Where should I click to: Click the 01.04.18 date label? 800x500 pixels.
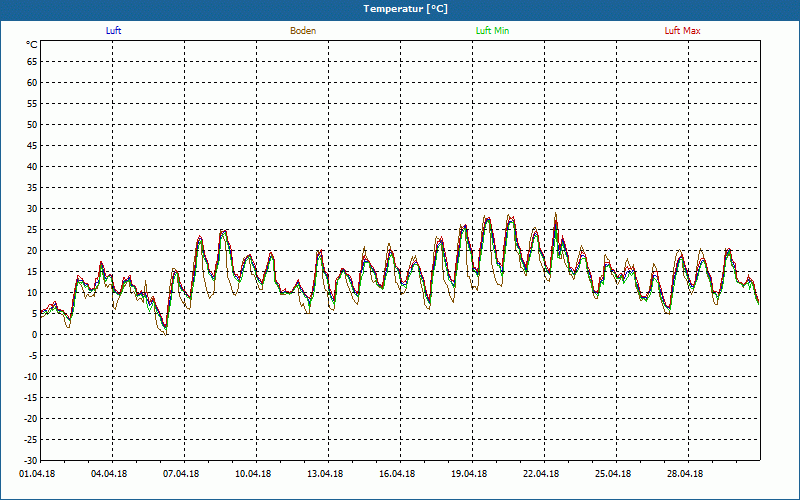[37, 474]
